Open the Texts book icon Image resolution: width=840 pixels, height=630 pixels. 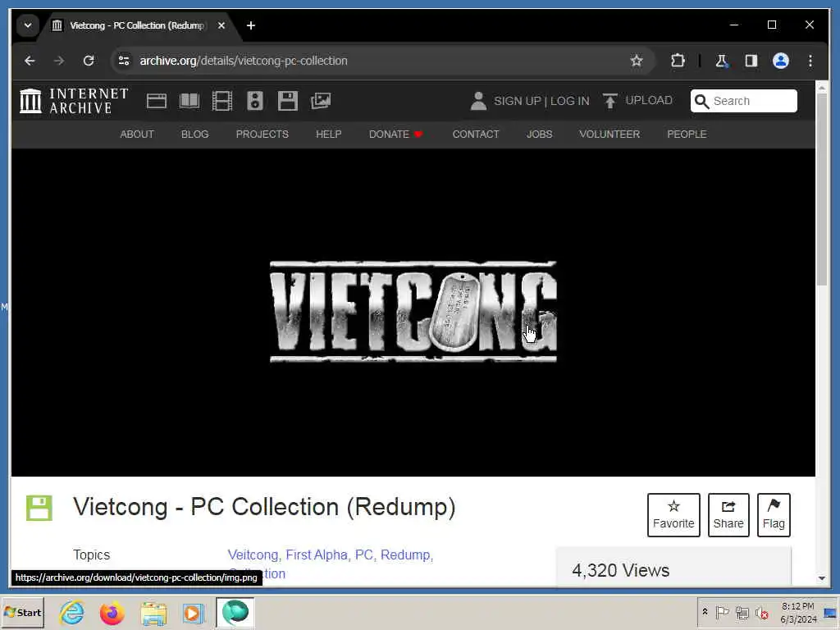189,101
